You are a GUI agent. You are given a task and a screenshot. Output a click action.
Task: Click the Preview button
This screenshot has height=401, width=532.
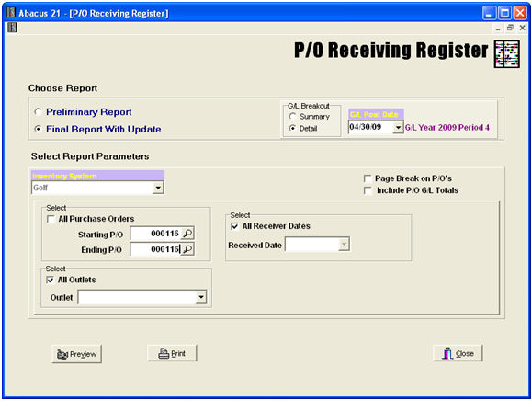76,354
